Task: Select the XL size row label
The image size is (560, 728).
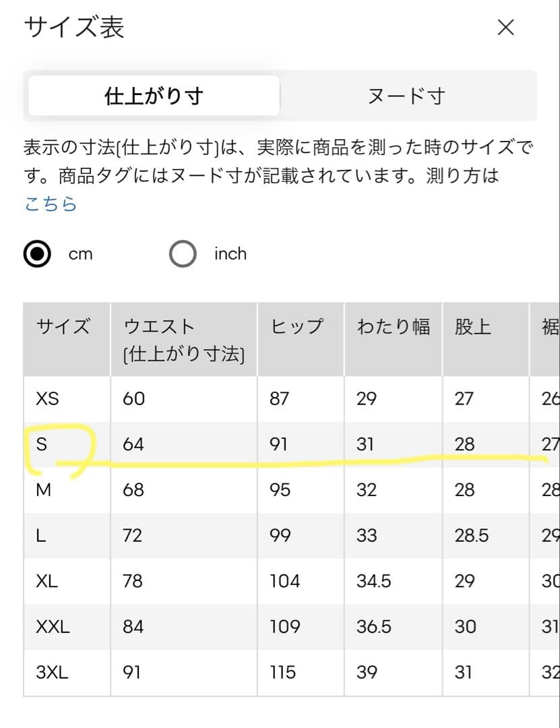Action: [47, 581]
